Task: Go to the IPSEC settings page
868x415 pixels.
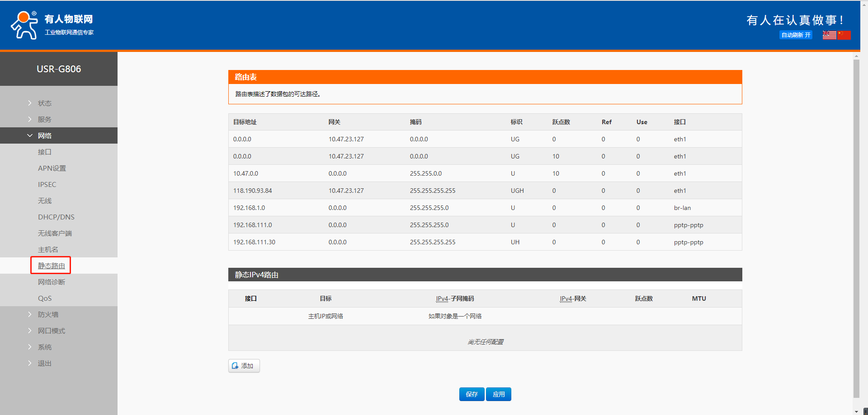Action: [47, 185]
